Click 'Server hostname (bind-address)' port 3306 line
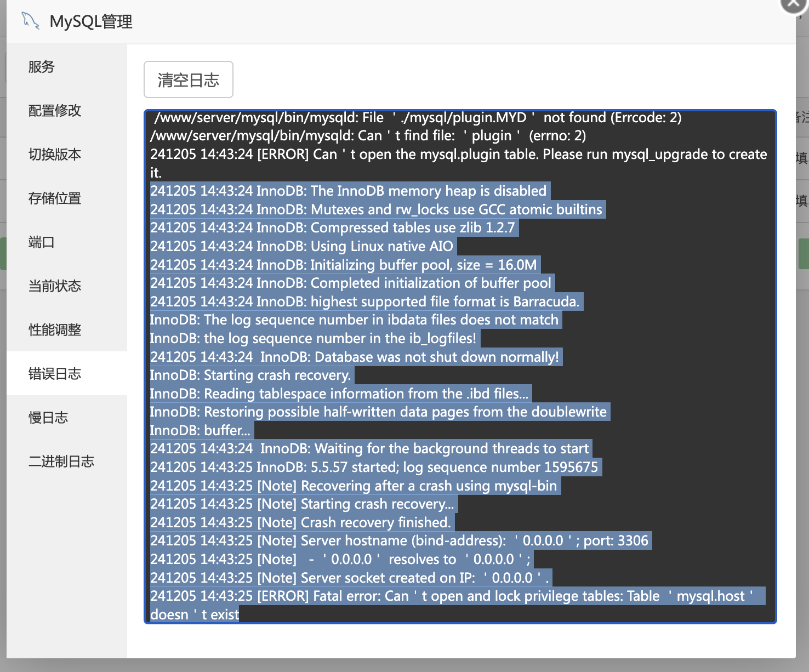Viewport: 809px width, 672px height. coord(400,540)
